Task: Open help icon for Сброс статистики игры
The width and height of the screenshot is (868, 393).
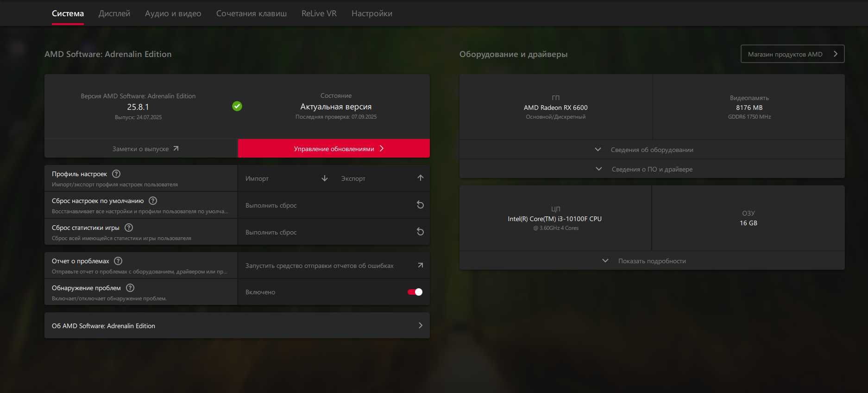Action: (129, 228)
